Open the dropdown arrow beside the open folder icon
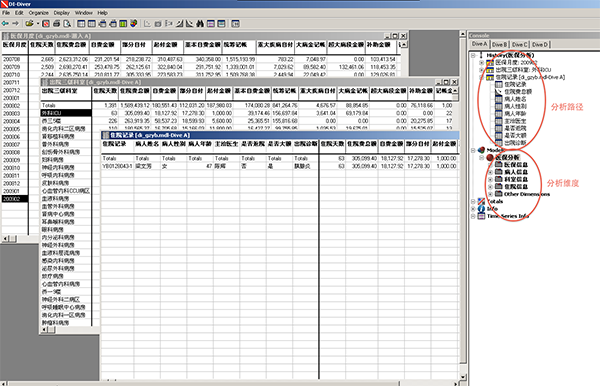This screenshot has width=600, height=386. 38,23
